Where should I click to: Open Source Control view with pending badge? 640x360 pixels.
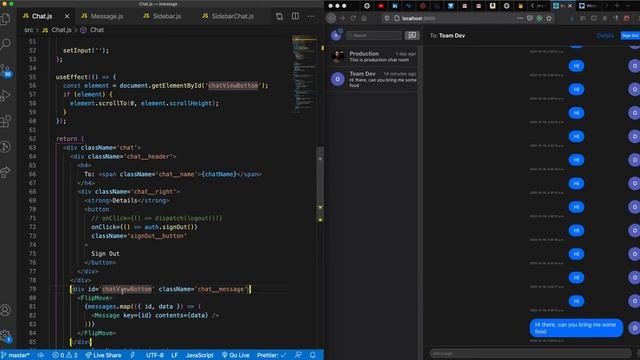click(6, 70)
